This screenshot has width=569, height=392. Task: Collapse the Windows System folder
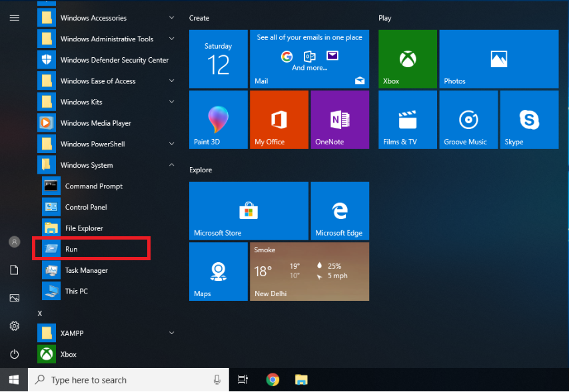[x=106, y=165]
